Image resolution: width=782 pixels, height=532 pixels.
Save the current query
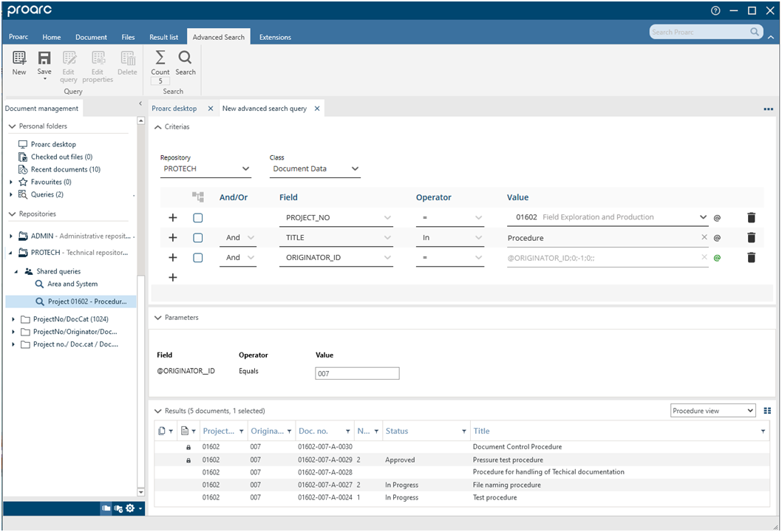[x=44, y=64]
